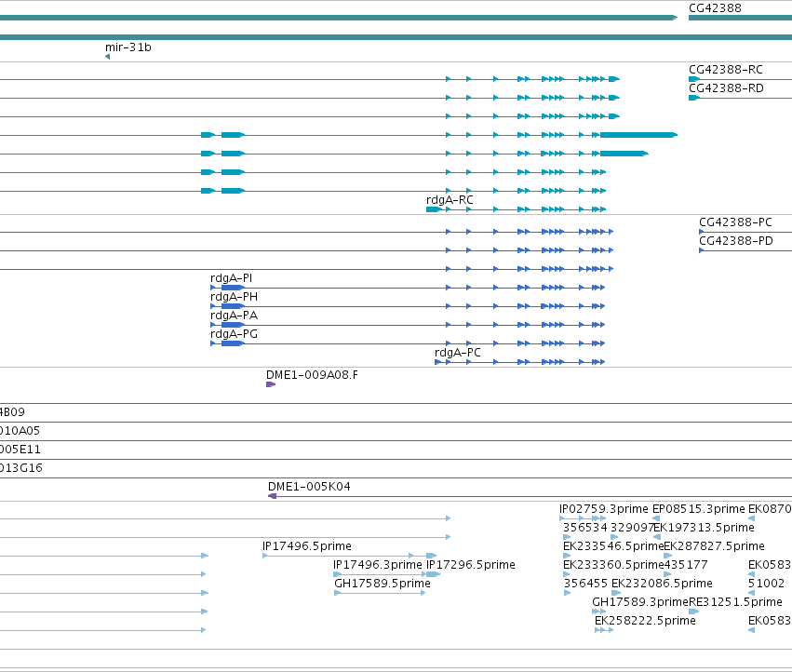This screenshot has width=792, height=672.
Task: Open the RE31251.5prime EST label
Action: pos(735,602)
